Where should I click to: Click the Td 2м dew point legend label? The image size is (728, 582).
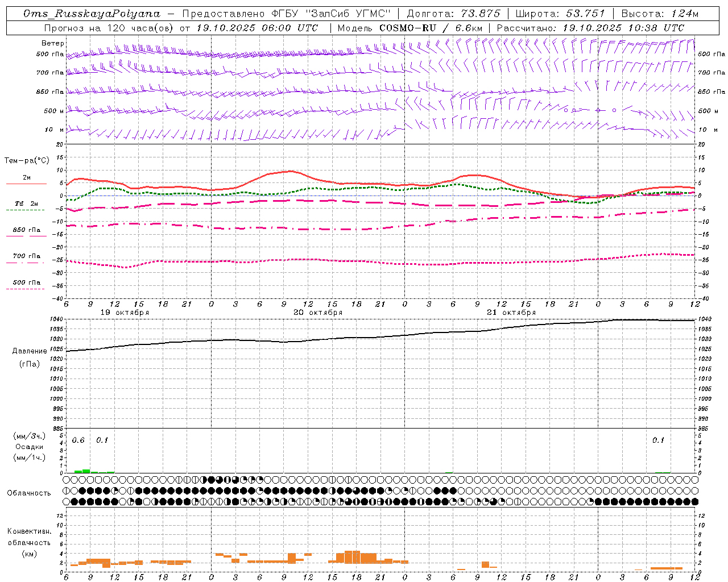point(26,203)
